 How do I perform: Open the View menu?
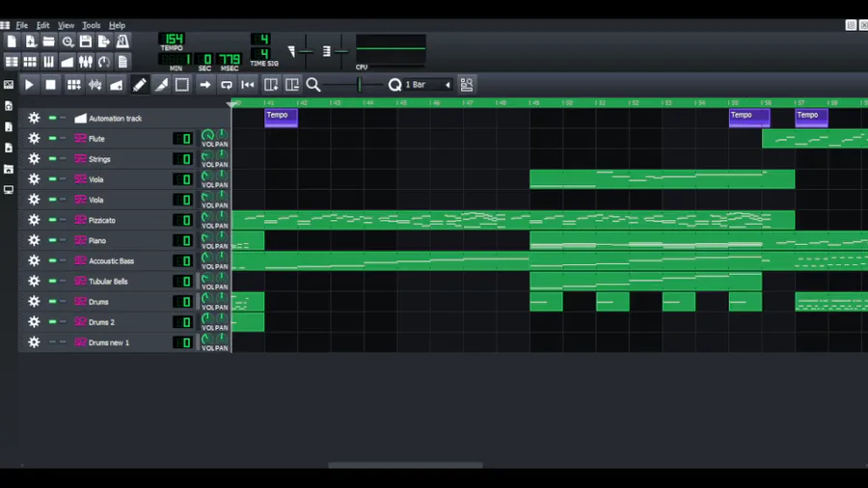click(66, 25)
